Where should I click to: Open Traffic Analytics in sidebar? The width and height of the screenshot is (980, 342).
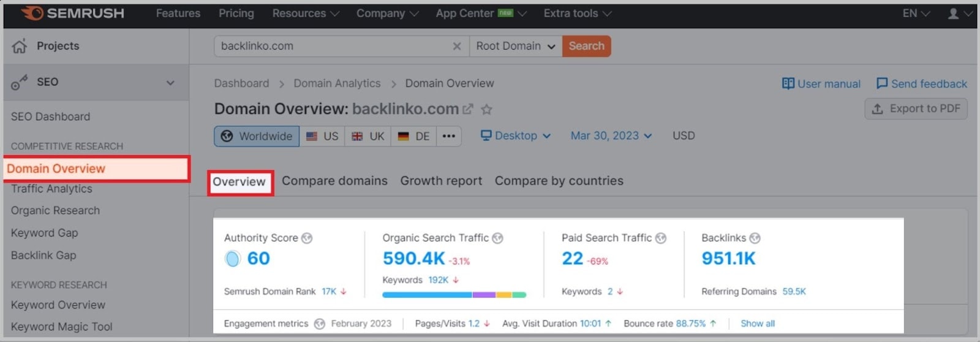pos(51,189)
